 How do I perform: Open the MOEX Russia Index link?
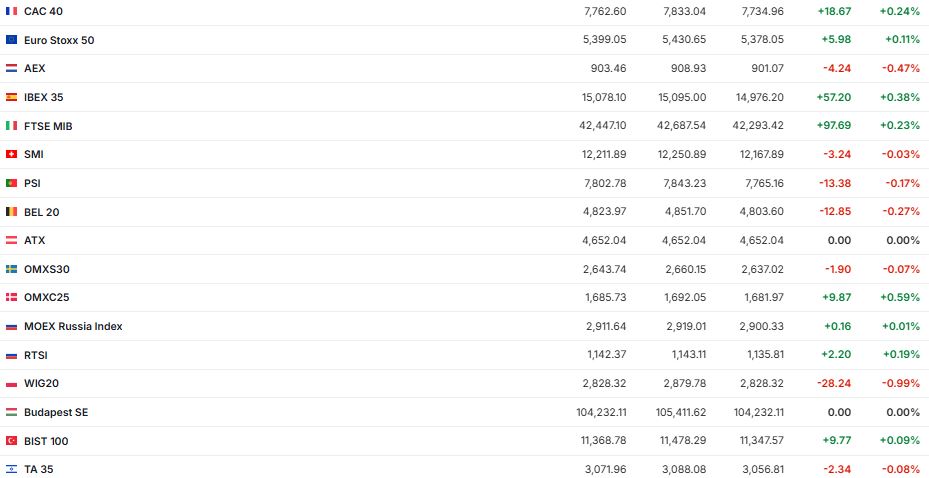73,326
